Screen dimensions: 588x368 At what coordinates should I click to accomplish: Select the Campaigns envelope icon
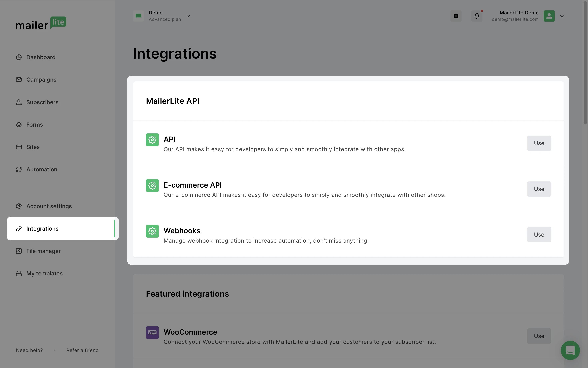19,80
